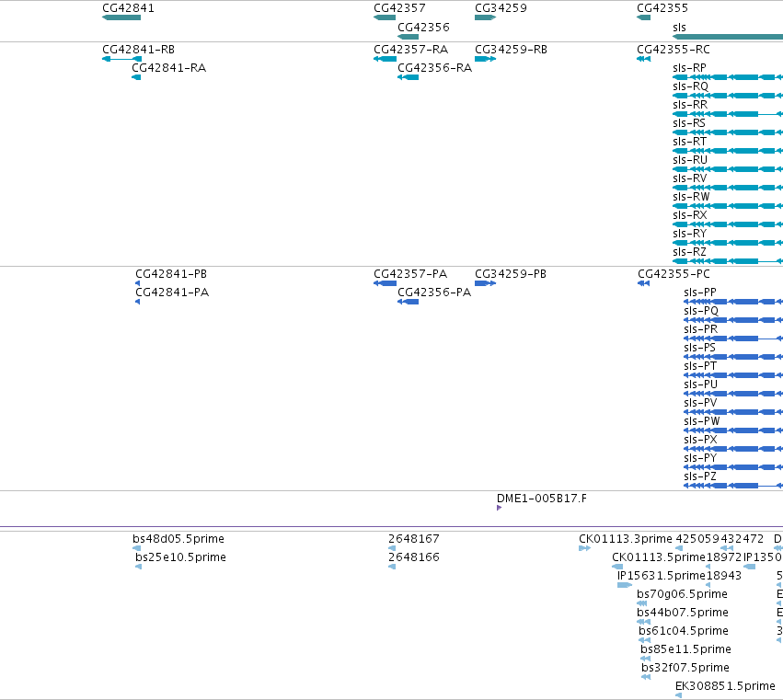Select the CG42356 gene bar
Screen dimensions: 783x700
coord(408,37)
